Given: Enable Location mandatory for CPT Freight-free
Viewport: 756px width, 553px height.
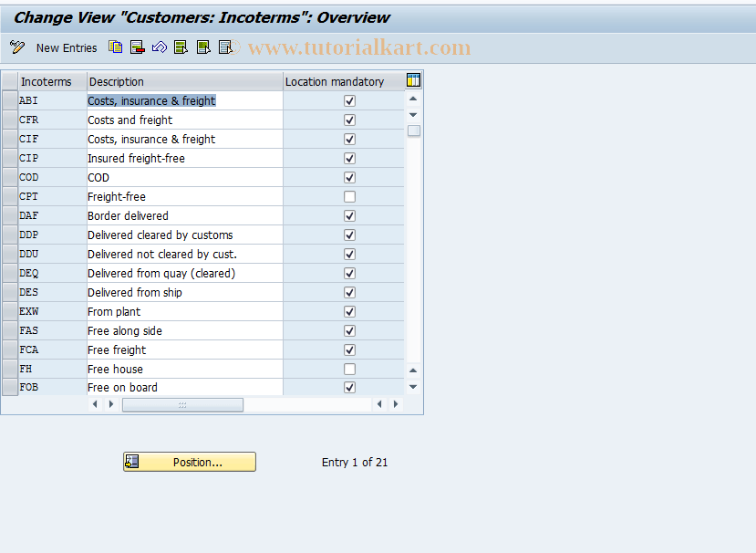Looking at the screenshot, I should point(349,196).
